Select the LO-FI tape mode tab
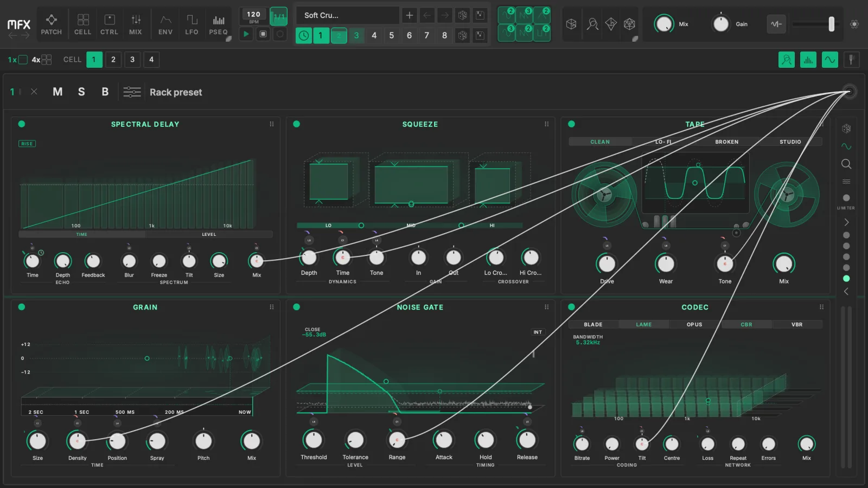 pyautogui.click(x=663, y=142)
